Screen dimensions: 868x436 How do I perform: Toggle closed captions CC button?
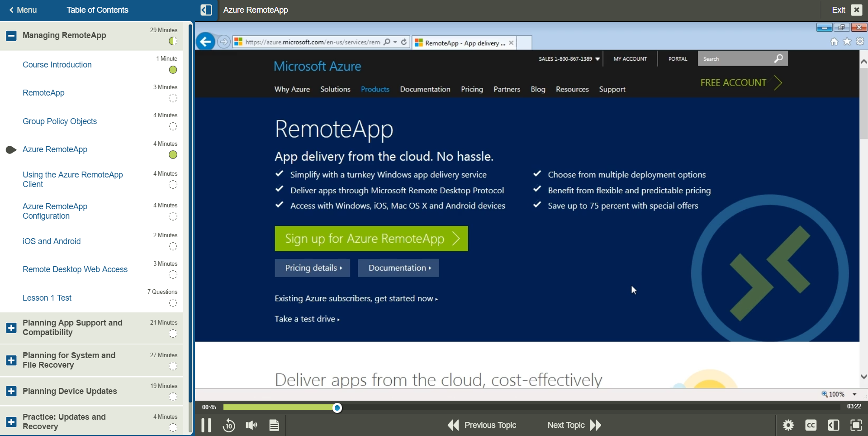[811, 425]
